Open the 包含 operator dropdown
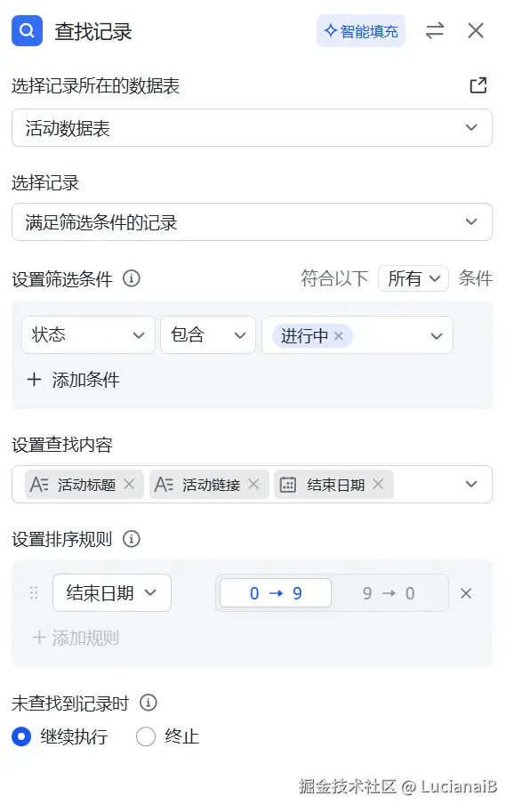514x812 pixels. pos(208,335)
